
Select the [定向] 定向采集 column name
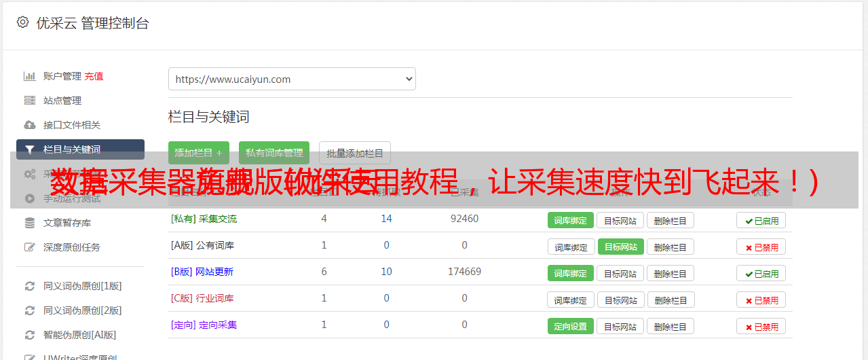click(x=204, y=325)
